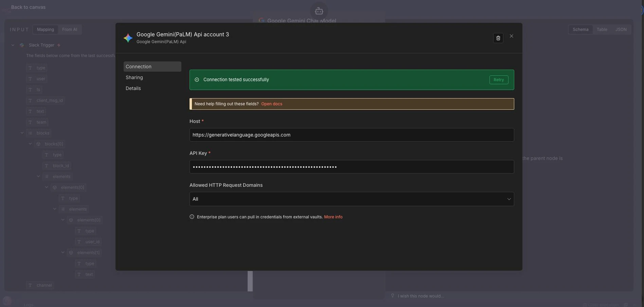Select the user field in schema
Image resolution: width=644 pixels, height=307 pixels.
pos(37,79)
